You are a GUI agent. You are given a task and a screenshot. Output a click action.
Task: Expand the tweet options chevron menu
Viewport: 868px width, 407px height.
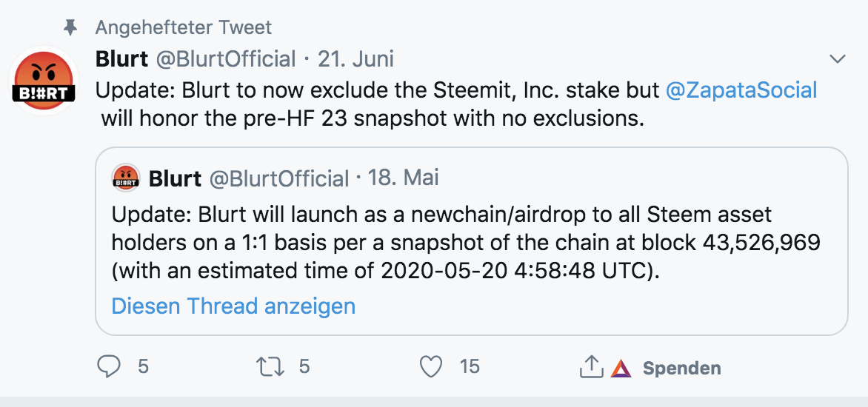(x=838, y=58)
